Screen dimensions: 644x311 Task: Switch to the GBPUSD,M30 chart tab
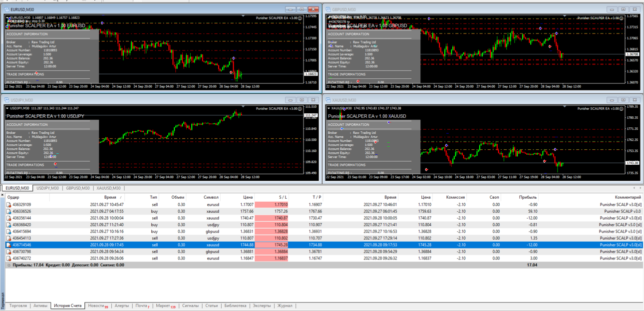click(x=78, y=188)
